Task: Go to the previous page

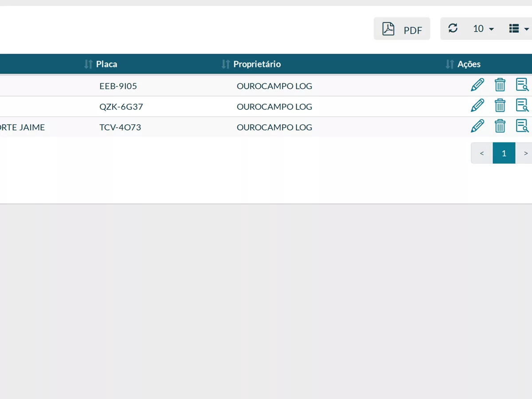Action: (x=482, y=153)
